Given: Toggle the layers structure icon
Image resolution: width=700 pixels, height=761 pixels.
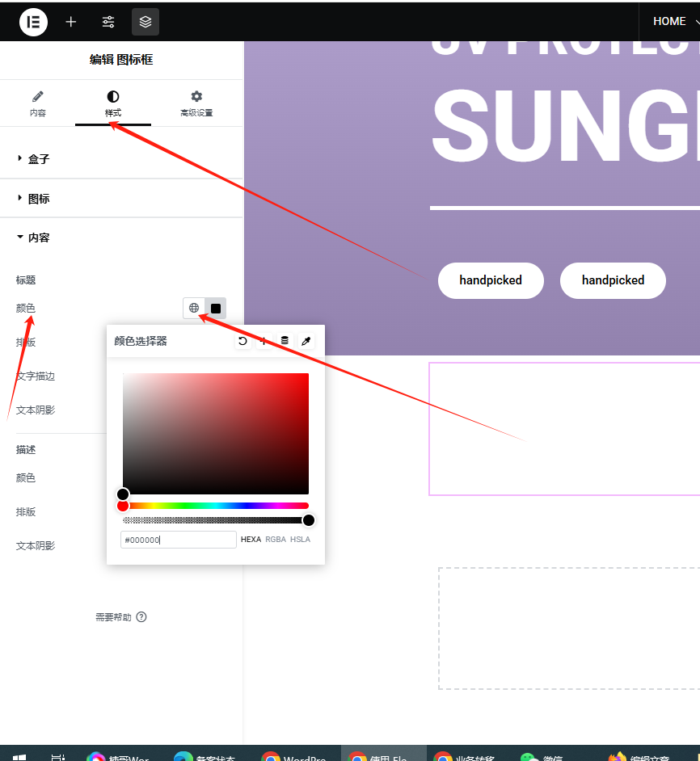Looking at the screenshot, I should coord(145,22).
